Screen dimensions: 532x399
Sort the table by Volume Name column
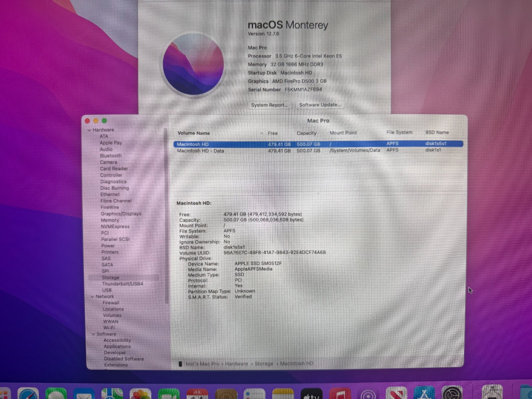(x=194, y=133)
